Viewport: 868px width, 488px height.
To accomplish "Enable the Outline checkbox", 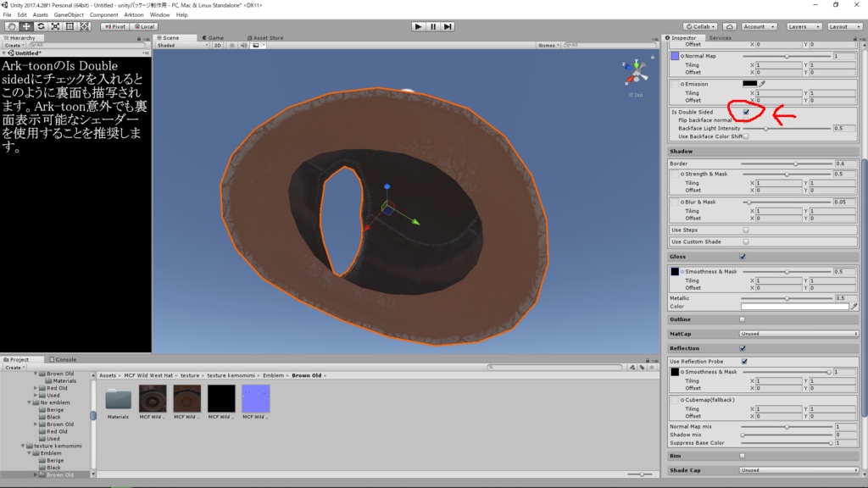I will point(743,319).
